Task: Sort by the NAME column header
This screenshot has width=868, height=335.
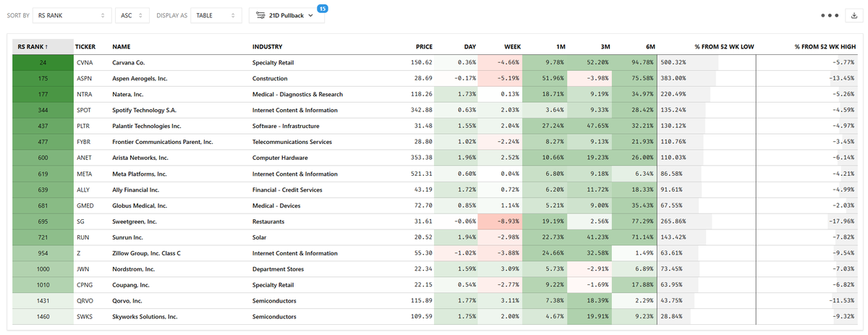Action: click(x=121, y=46)
